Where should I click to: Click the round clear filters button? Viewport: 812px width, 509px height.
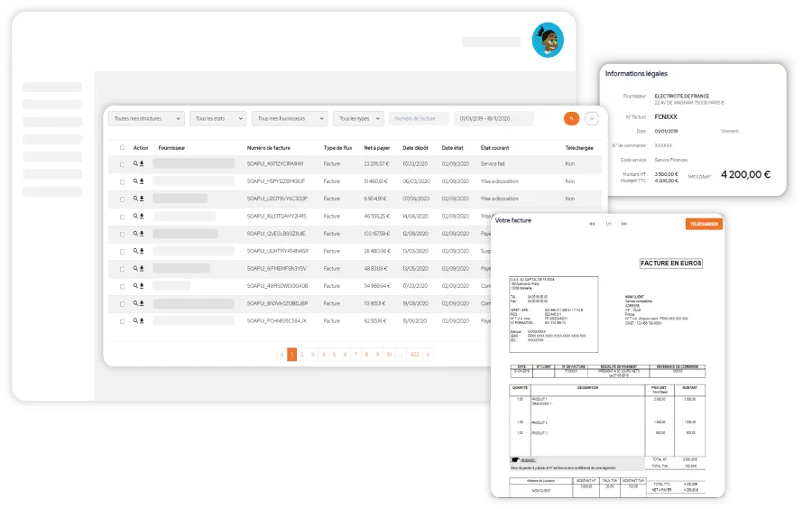click(592, 118)
